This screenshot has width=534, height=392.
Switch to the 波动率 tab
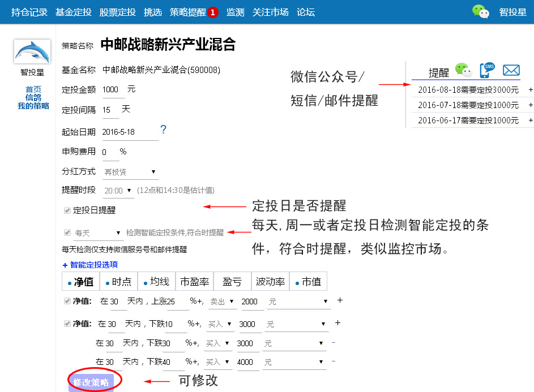tap(271, 281)
